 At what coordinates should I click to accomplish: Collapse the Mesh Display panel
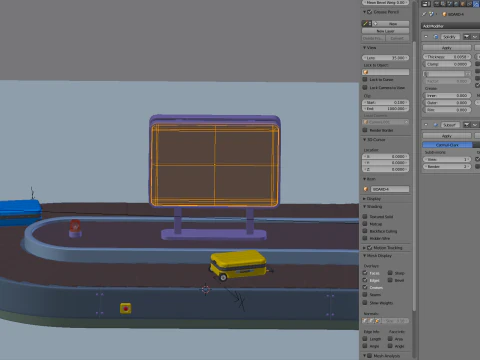364,256
